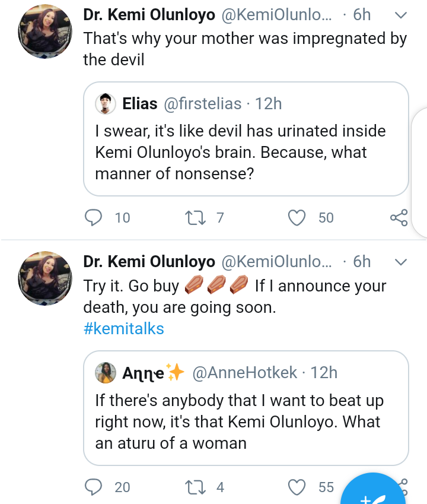Viewport: 427px width, 504px height.
Task: Like the tweet with 55 likes
Action: 297,487
